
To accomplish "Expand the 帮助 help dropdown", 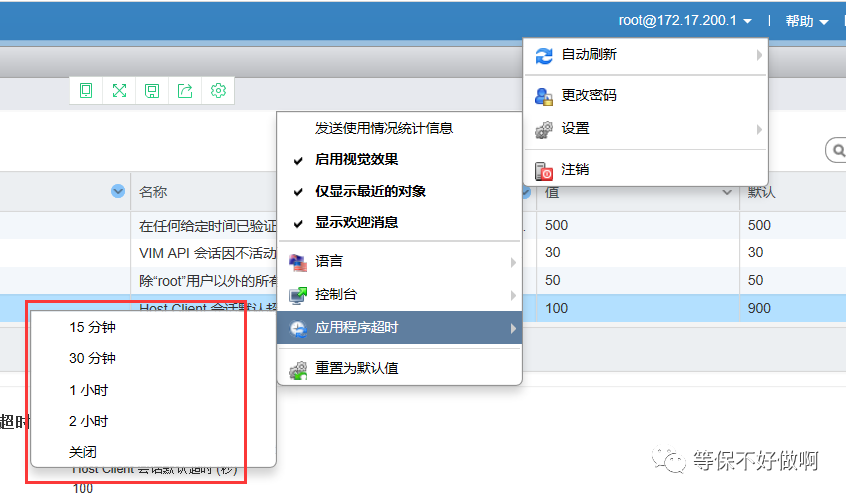I will tap(807, 21).
